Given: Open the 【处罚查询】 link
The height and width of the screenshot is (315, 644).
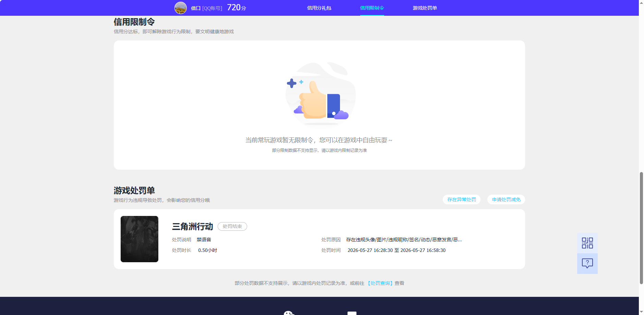Looking at the screenshot, I should [380, 283].
